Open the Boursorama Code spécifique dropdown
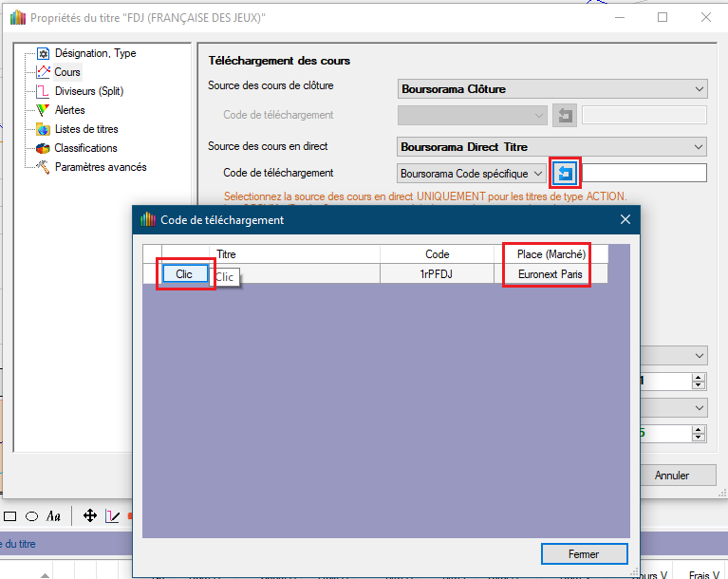Viewport: 728px width, 579px height. point(471,174)
